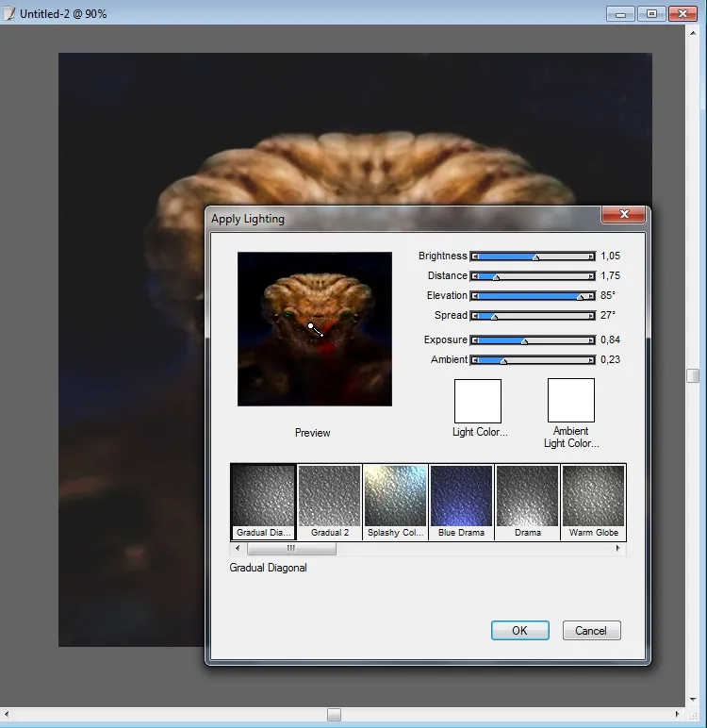The image size is (707, 728).
Task: Increase Ambient with the right arrow
Action: pos(591,360)
